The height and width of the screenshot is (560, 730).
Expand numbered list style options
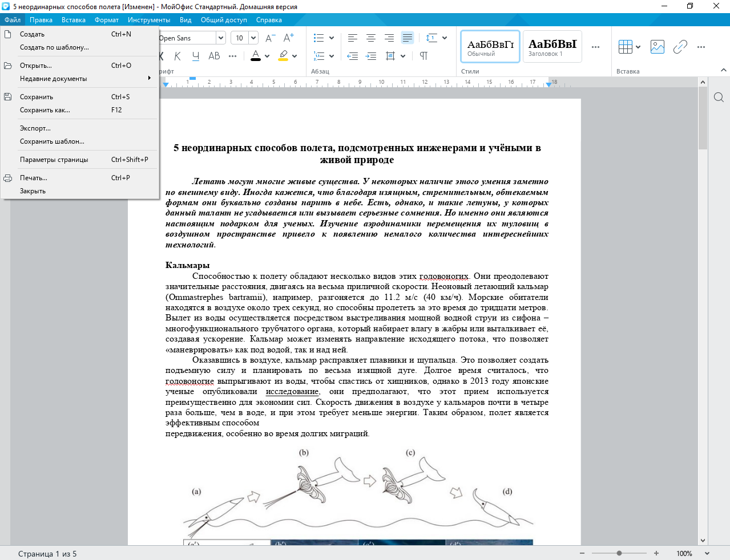[x=332, y=56]
